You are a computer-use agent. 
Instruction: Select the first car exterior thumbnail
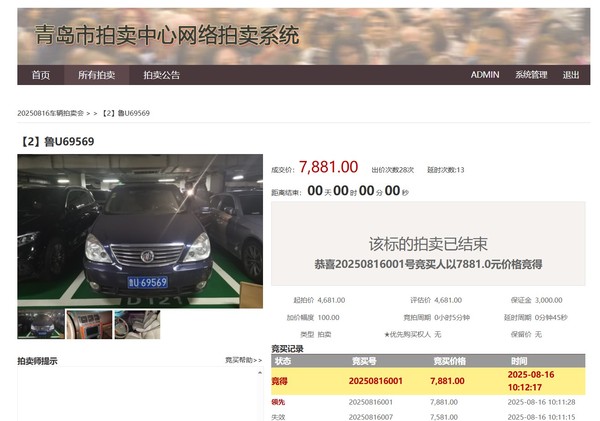pos(41,324)
